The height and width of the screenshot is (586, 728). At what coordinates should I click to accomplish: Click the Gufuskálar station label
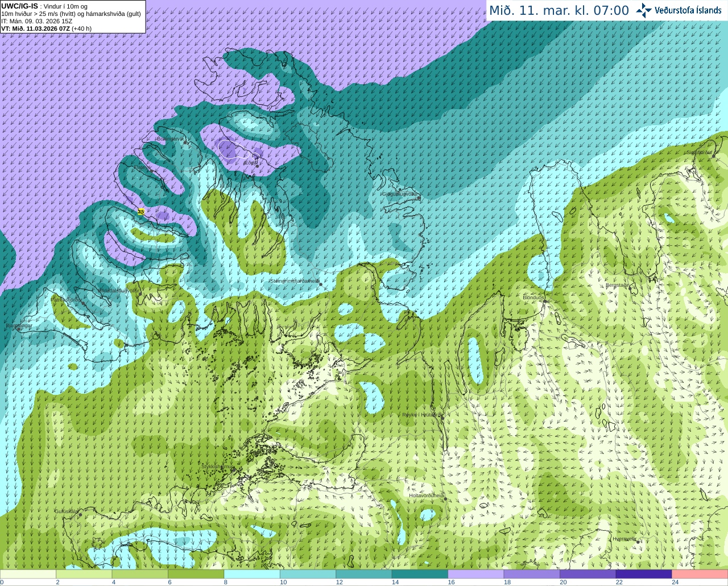(67, 511)
